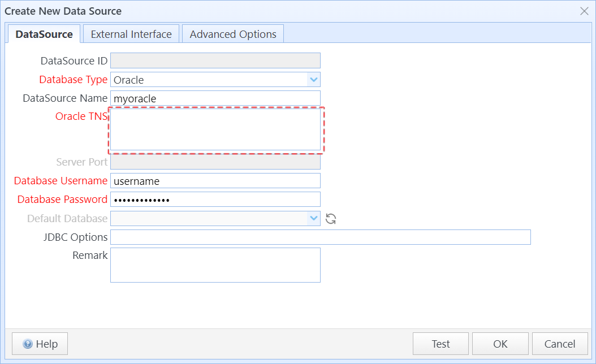This screenshot has width=596, height=364.
Task: Cancel data source creation
Action: click(559, 344)
